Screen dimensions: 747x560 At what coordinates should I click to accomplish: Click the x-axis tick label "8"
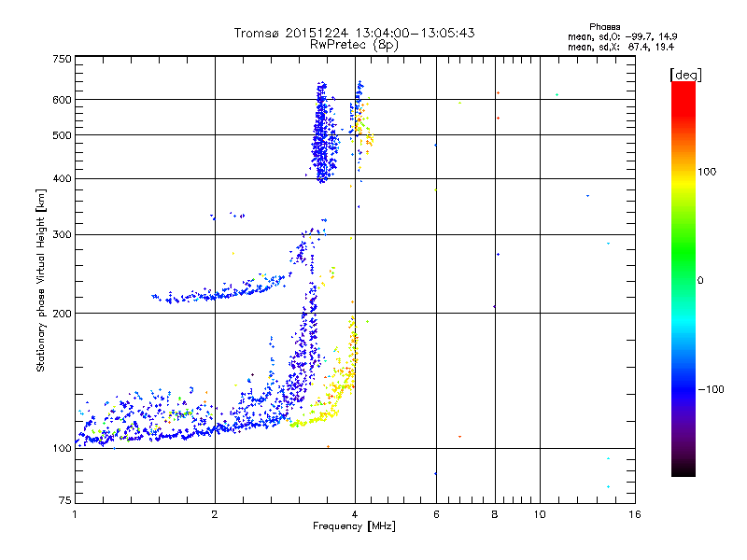tap(495, 514)
